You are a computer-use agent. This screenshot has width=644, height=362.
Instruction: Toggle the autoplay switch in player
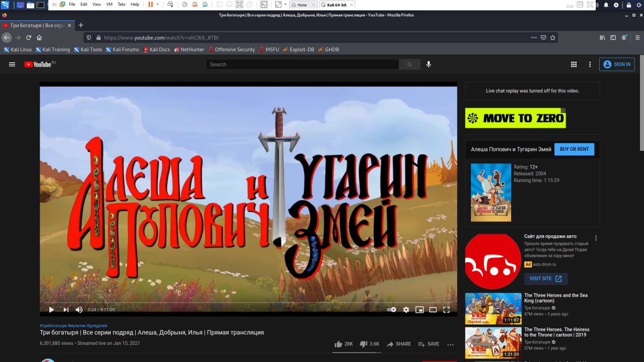(x=391, y=310)
